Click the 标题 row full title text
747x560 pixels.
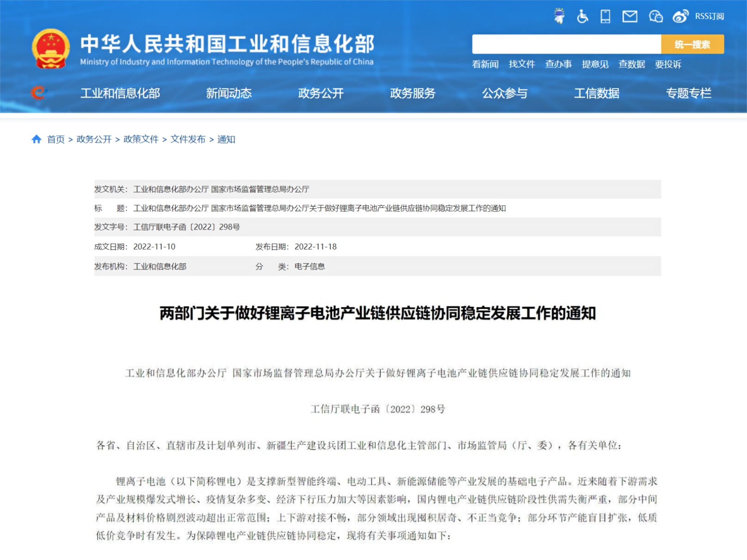(x=319, y=208)
